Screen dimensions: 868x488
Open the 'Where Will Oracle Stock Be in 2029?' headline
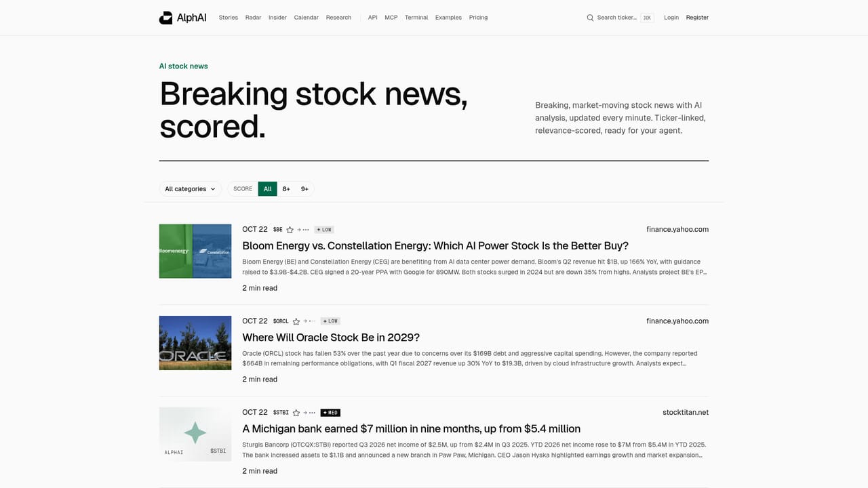pyautogui.click(x=331, y=337)
